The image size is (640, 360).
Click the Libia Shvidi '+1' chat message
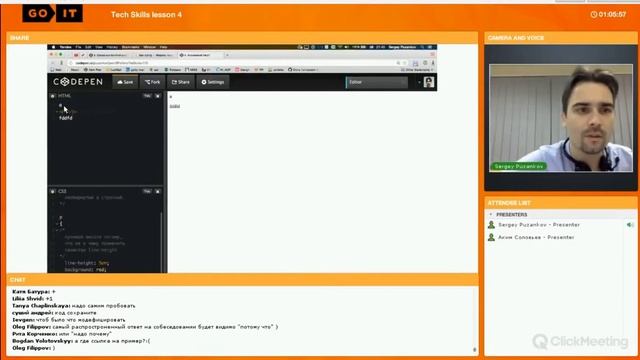(32, 299)
